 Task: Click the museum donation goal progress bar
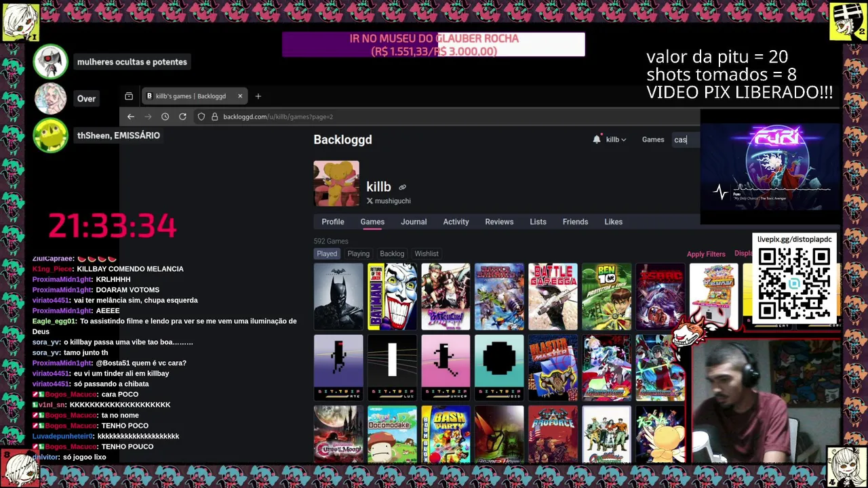pyautogui.click(x=433, y=45)
